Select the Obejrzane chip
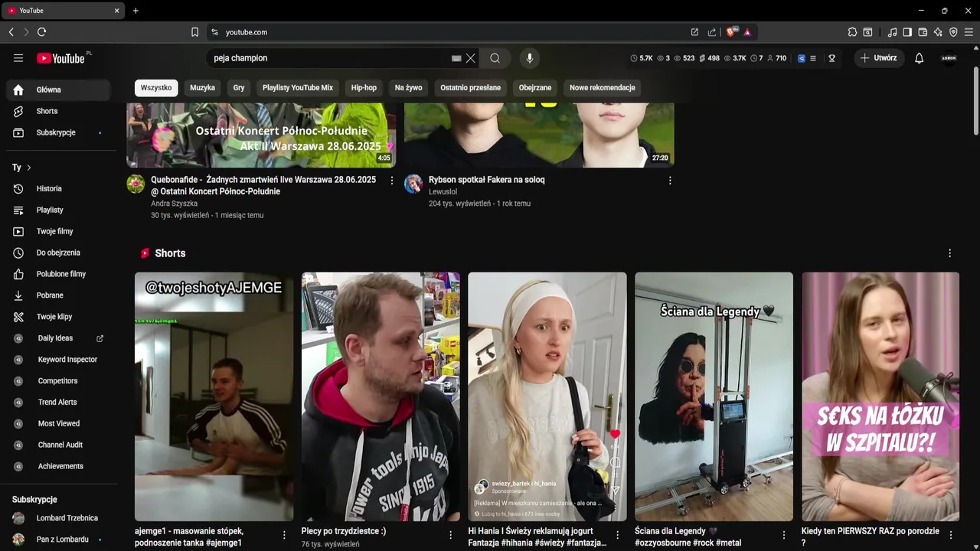Screen dimensions: 980x551 [x=535, y=88]
